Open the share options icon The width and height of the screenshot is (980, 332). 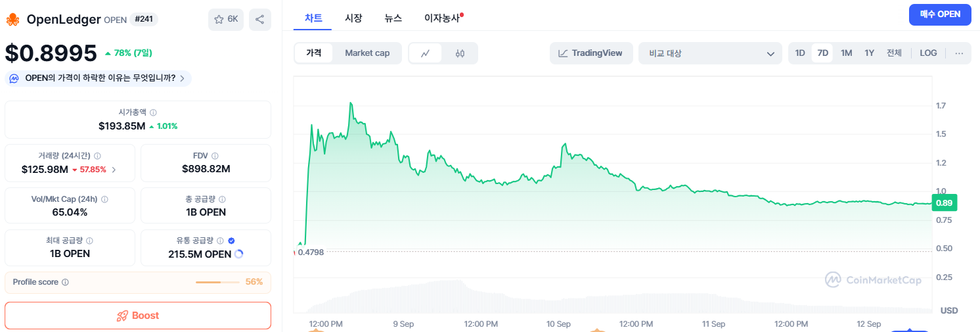260,20
